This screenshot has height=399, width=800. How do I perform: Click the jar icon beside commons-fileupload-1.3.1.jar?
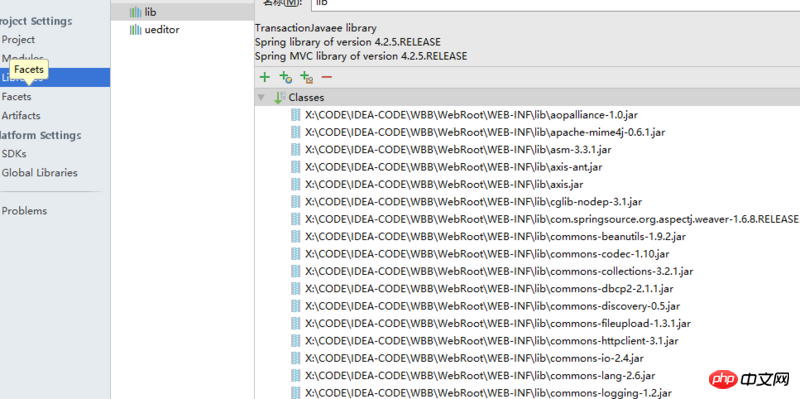(x=295, y=323)
